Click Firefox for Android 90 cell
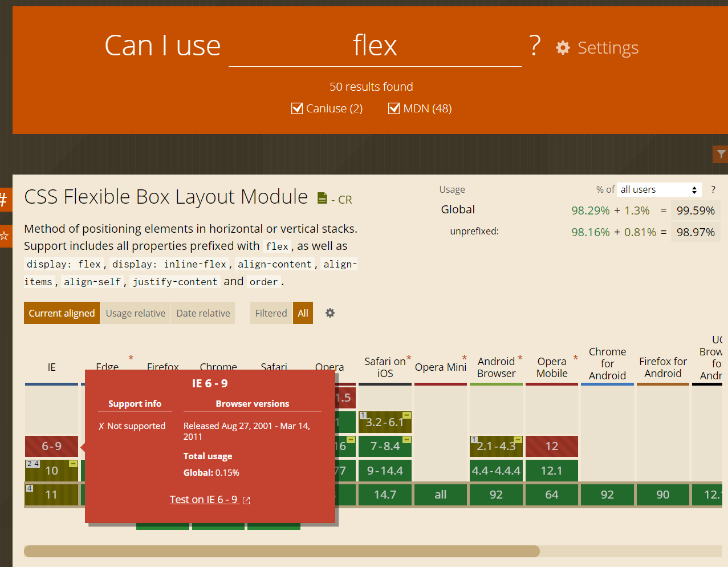 tap(663, 495)
